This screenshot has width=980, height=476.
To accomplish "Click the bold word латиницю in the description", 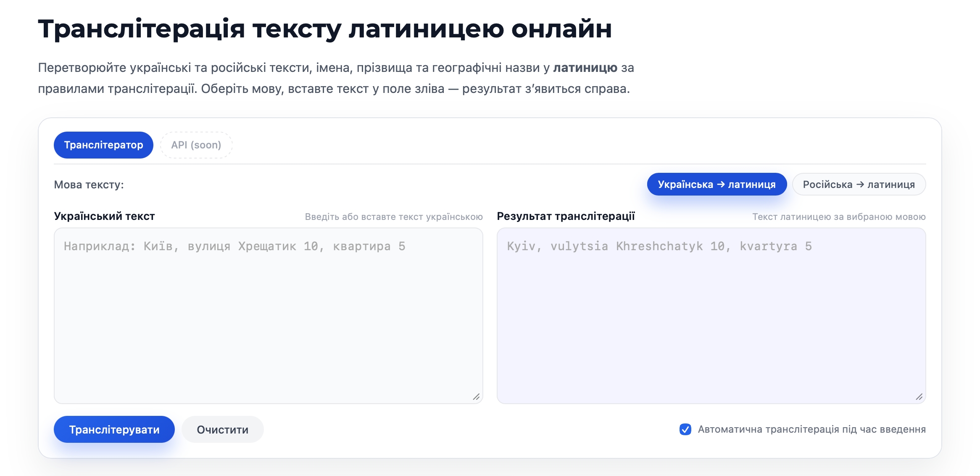I will click(585, 68).
